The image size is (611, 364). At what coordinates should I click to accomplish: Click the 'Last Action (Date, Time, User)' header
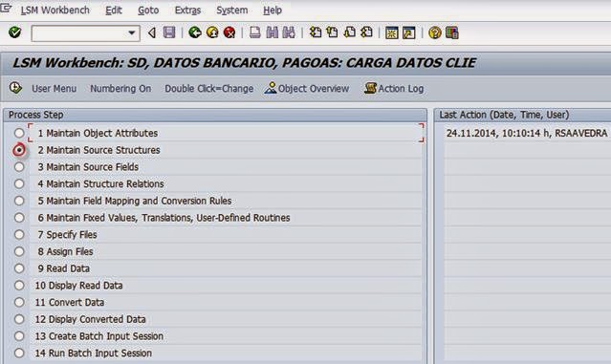click(504, 115)
